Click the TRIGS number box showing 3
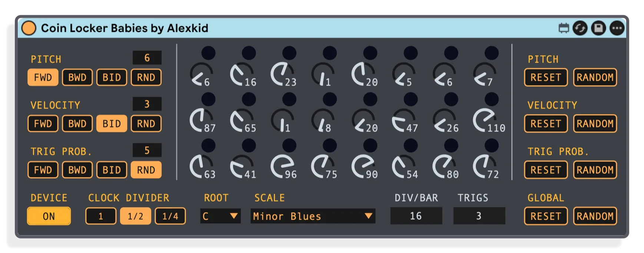The image size is (644, 253). pyautogui.click(x=479, y=216)
